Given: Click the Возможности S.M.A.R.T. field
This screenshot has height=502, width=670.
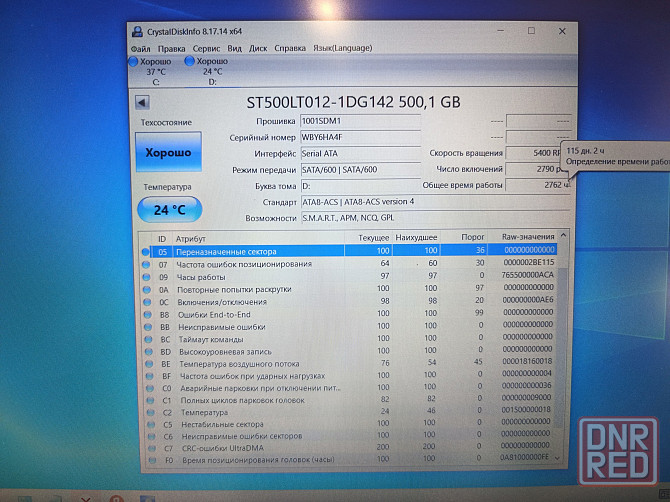Looking at the screenshot, I should click(435, 218).
